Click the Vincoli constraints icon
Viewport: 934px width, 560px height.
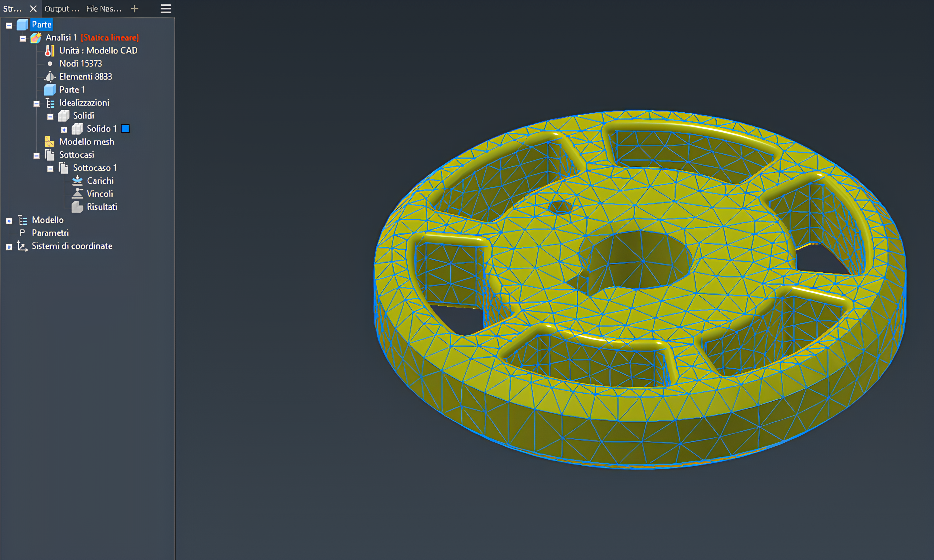click(77, 194)
